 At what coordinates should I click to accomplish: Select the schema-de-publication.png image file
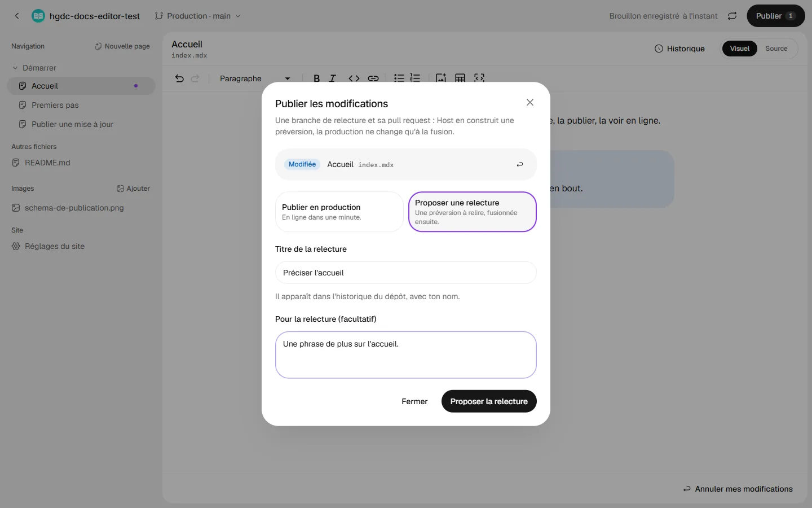click(81, 208)
